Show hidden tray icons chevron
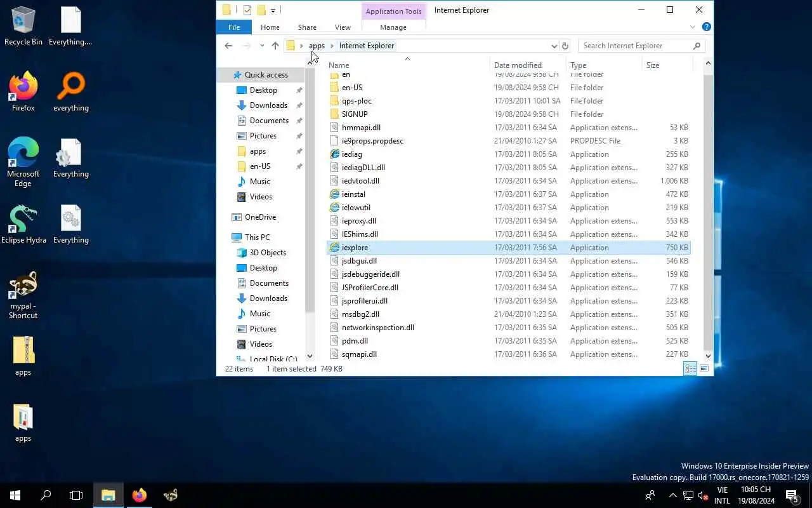The image size is (812, 508). point(673,495)
